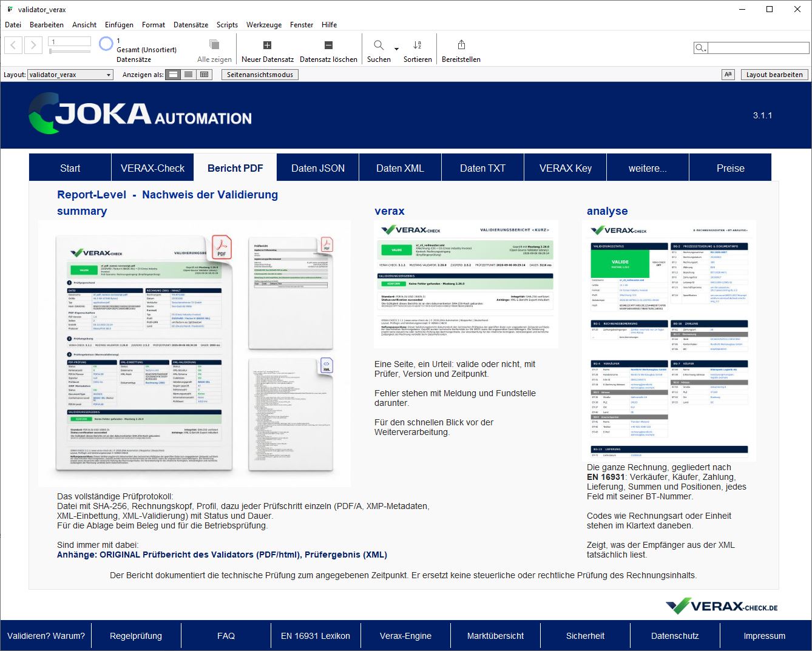Open the Preise tab
Image resolution: width=812 pixels, height=651 pixels.
pos(731,168)
